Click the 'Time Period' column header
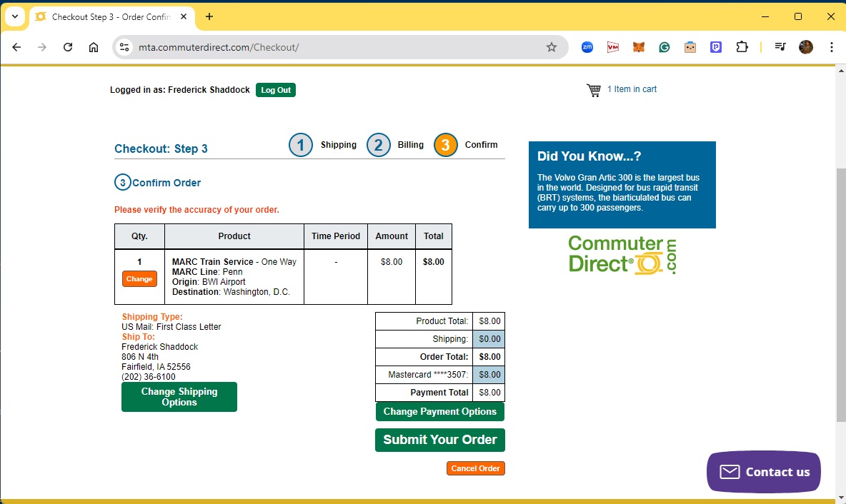Image resolution: width=846 pixels, height=504 pixels. click(336, 236)
